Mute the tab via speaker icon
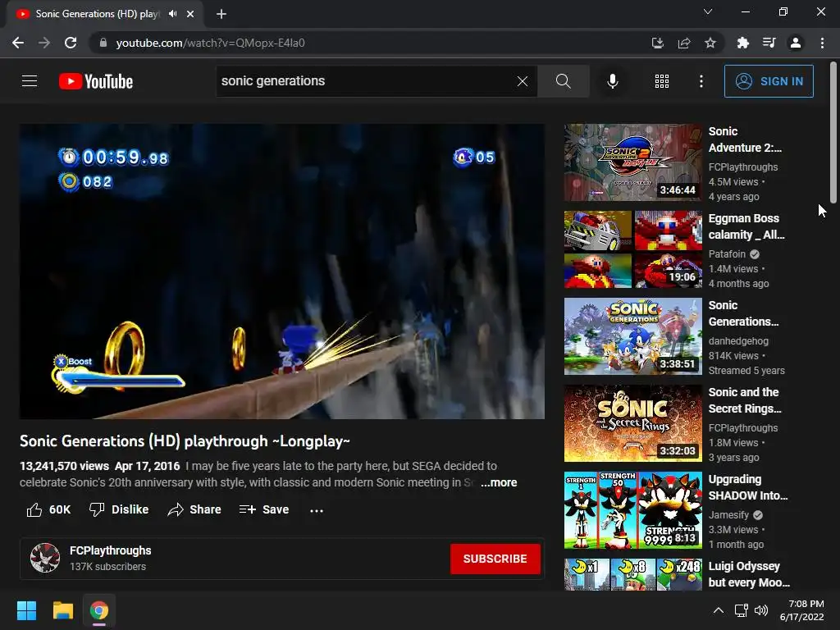This screenshot has width=840, height=630. click(x=172, y=14)
